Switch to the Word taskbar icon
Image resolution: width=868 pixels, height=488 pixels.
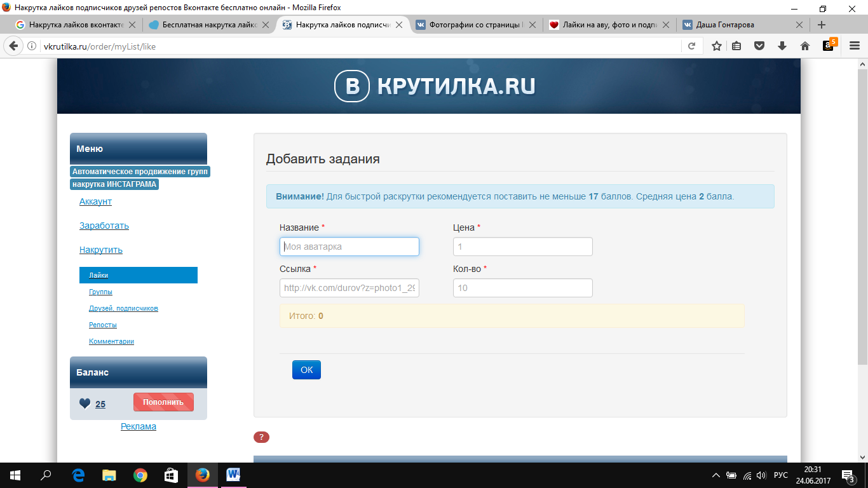(x=233, y=475)
